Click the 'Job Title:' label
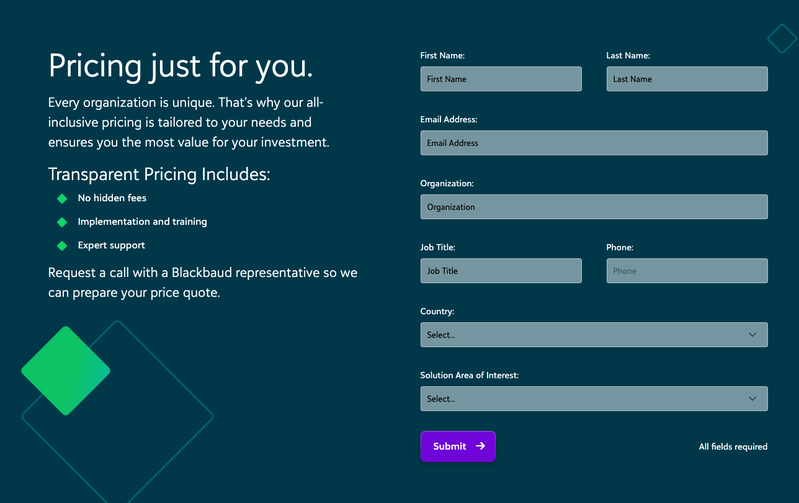 (x=438, y=248)
